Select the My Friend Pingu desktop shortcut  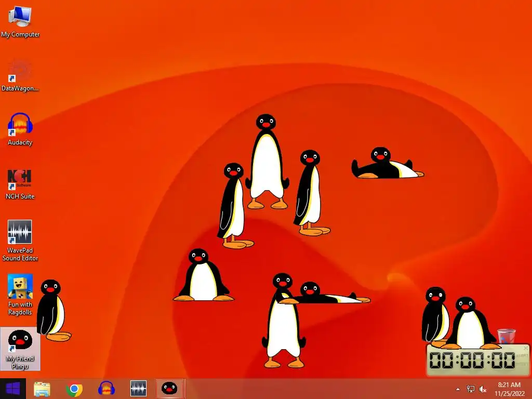tap(20, 350)
